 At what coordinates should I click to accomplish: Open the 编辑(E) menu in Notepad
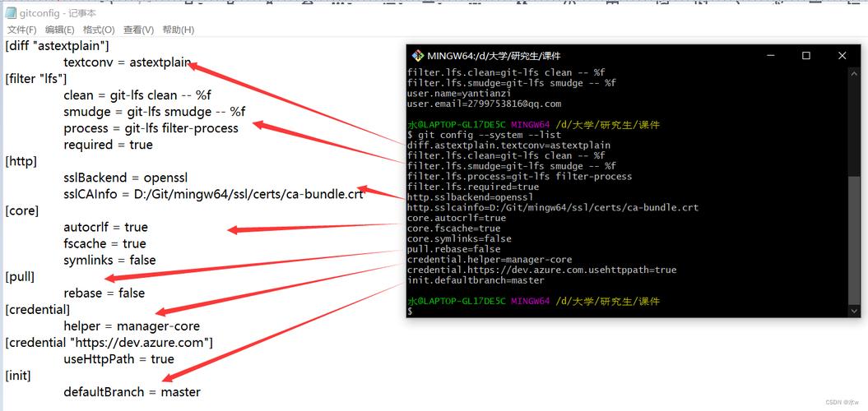[60, 30]
